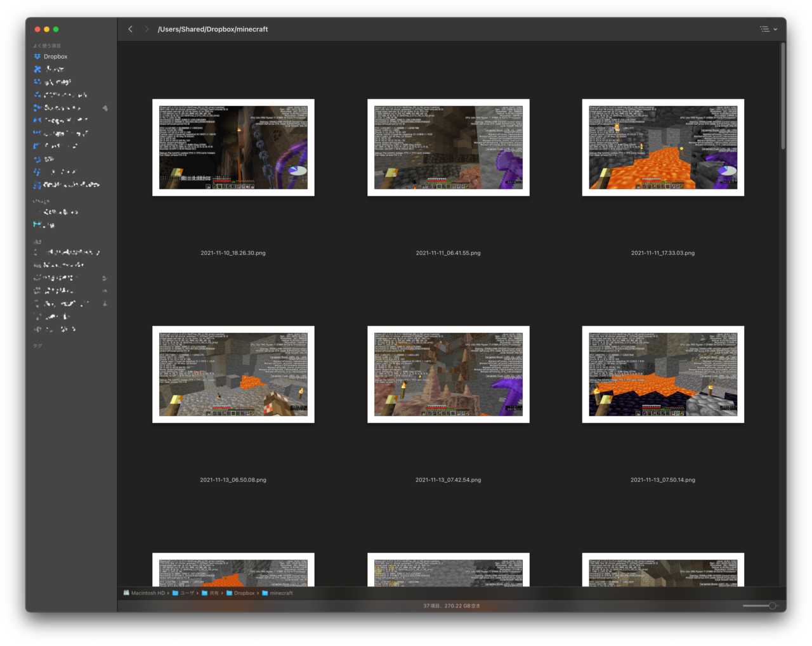Select thumbnail of 2021-11-11_06.41.55.png
Viewport: 812px width, 646px height.
[449, 148]
